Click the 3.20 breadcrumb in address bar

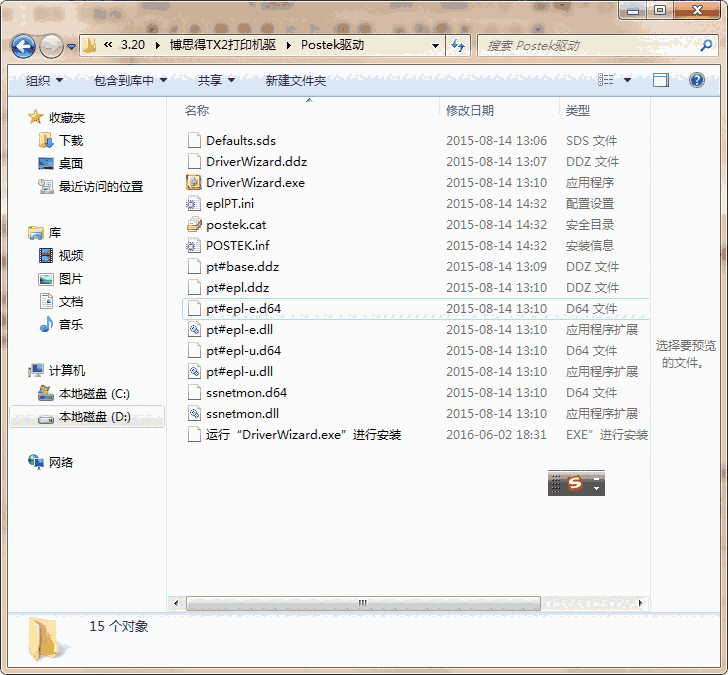pyautogui.click(x=133, y=45)
